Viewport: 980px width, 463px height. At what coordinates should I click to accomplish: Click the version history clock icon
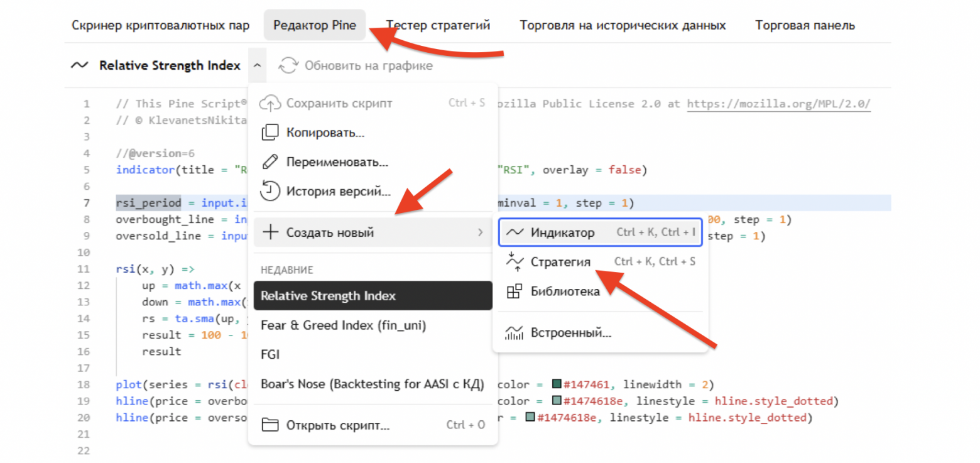pos(269,191)
